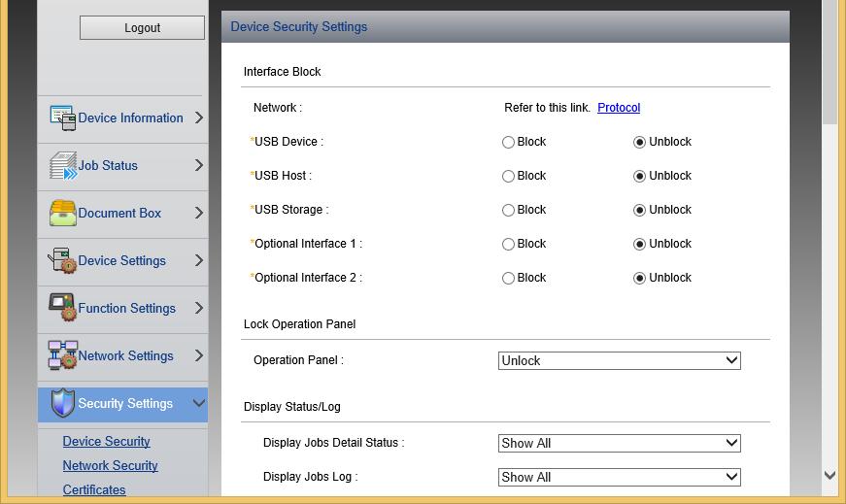Click the Device Information printer icon
The width and height of the screenshot is (846, 504).
coord(62,118)
